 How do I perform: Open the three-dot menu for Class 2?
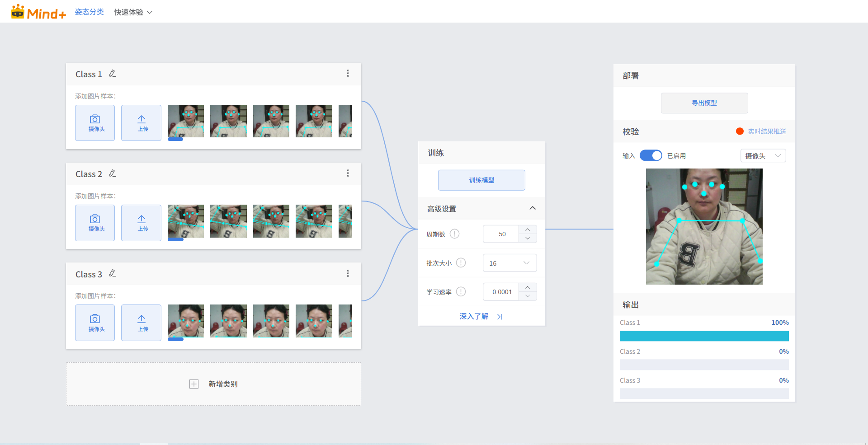coord(348,173)
